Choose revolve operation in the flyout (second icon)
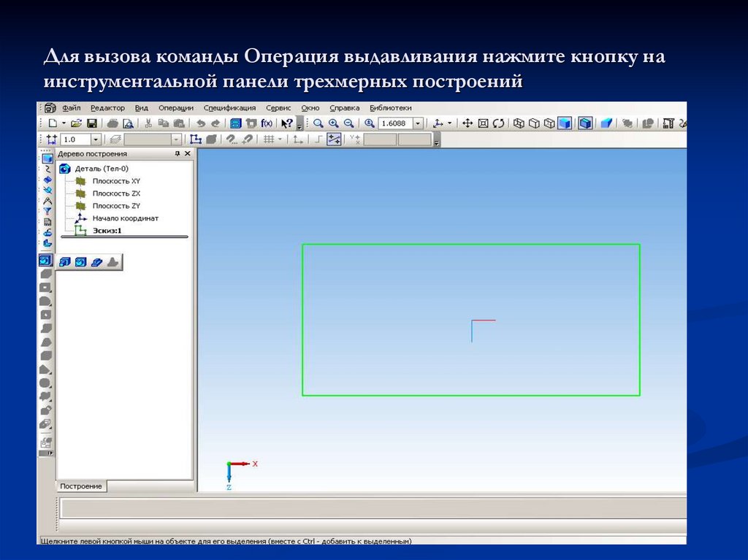 [x=80, y=262]
